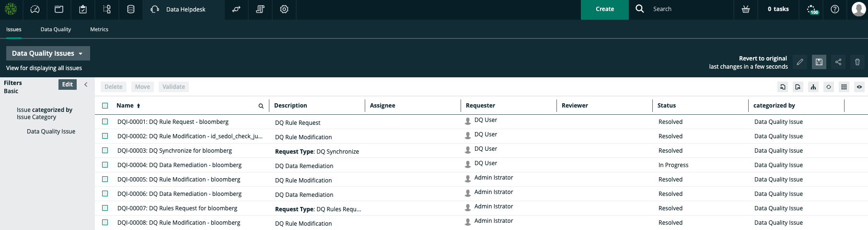Open the Settings gear icon

[284, 9]
